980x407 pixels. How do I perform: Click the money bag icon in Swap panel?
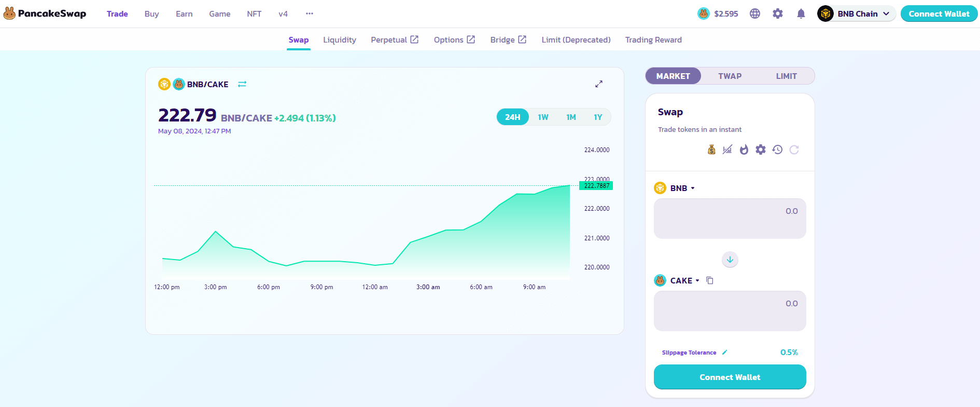[x=711, y=150]
